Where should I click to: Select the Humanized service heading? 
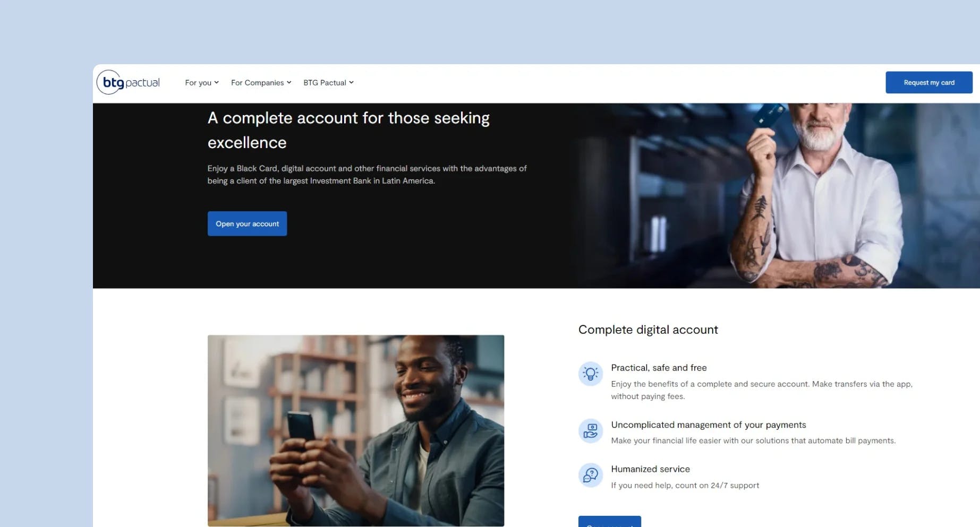(650, 469)
